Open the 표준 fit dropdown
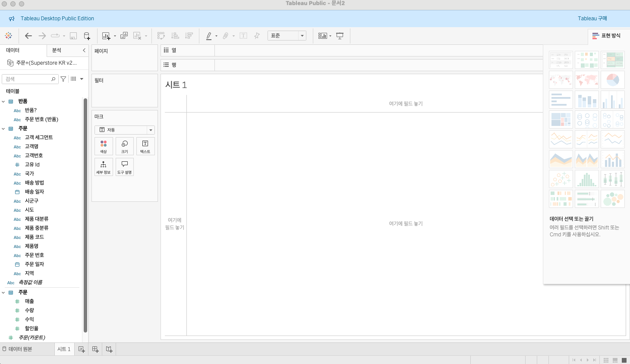The width and height of the screenshot is (630, 364). click(287, 36)
